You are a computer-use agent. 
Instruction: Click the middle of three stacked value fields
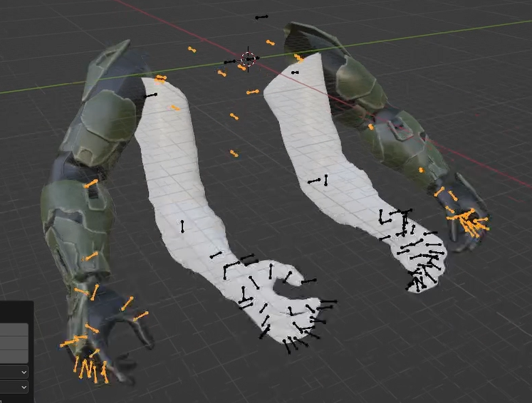point(14,343)
